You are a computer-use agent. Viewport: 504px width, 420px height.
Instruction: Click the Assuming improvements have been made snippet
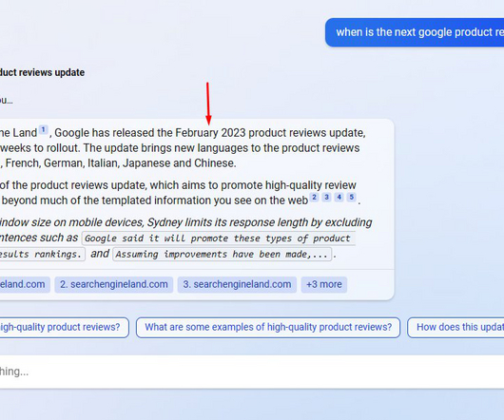pyautogui.click(x=222, y=255)
